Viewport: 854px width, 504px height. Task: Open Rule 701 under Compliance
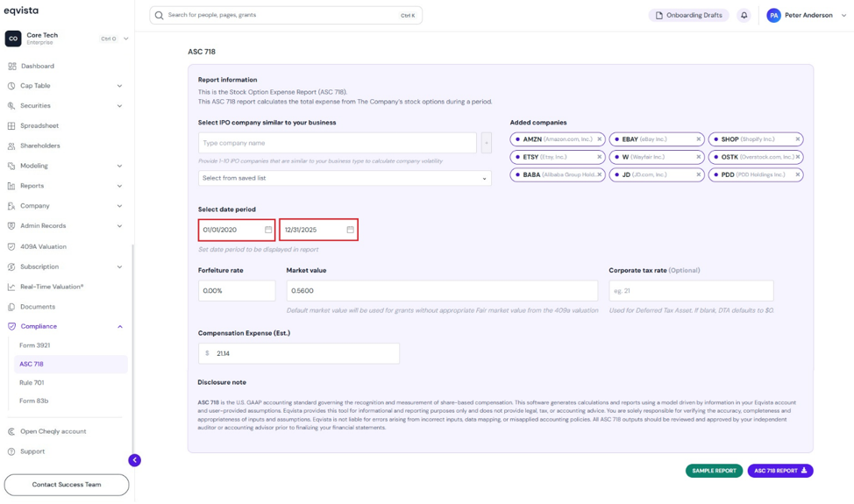(32, 383)
